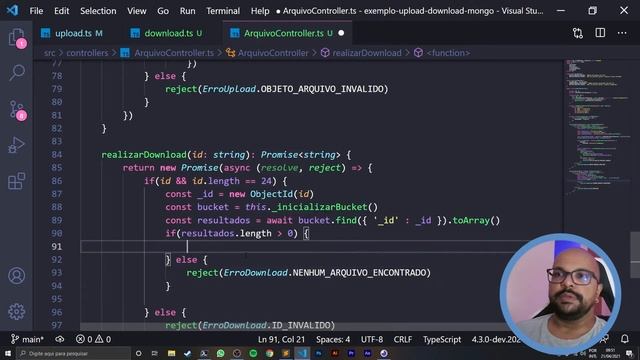Image resolution: width=640 pixels, height=360 pixels.
Task: Open the editor More Actions ellipsis
Action: (x=622, y=33)
